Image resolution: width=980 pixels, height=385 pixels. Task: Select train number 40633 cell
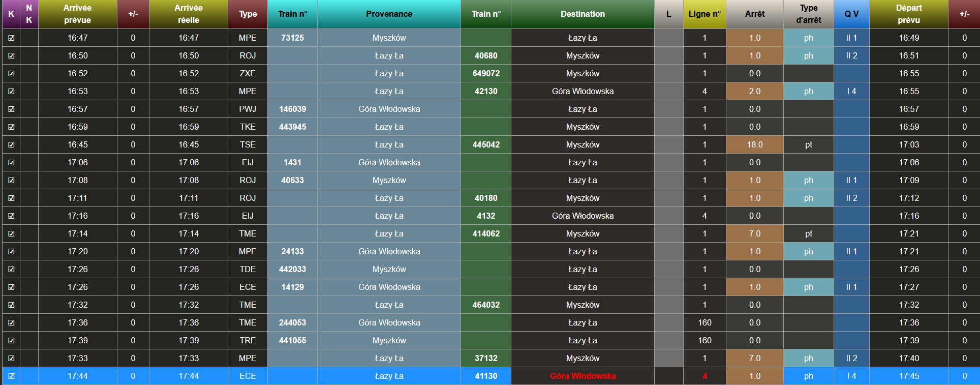click(293, 181)
